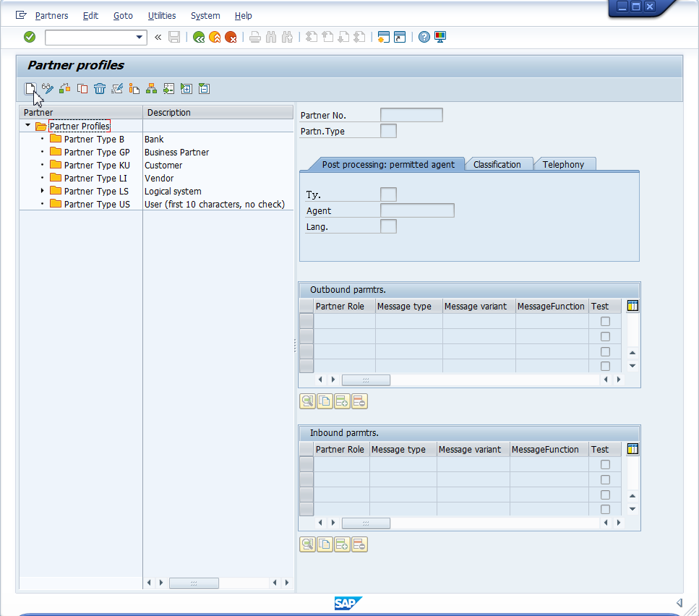Collapse the Partner Profiles root folder

coord(27,126)
